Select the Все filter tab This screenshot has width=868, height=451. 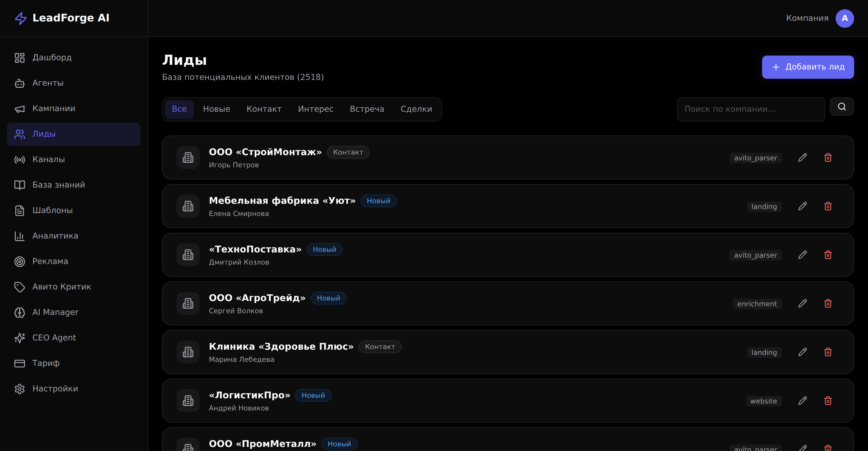point(179,109)
